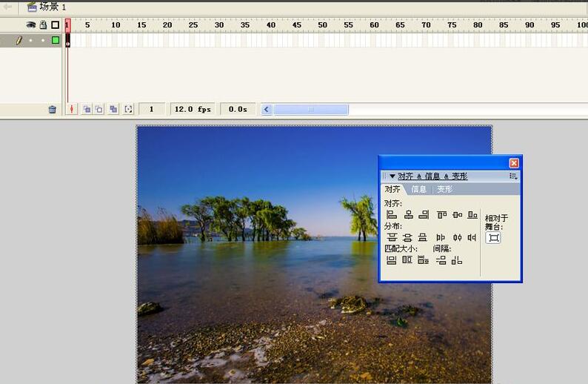This screenshot has width=588, height=384.
Task: Click frame 50 on the timeline ruler
Action: click(322, 24)
